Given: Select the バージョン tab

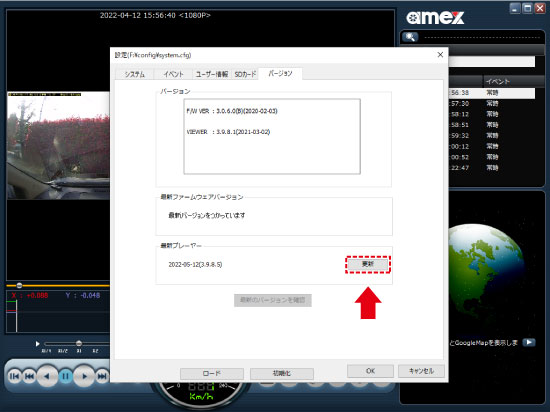Looking at the screenshot, I should [280, 73].
